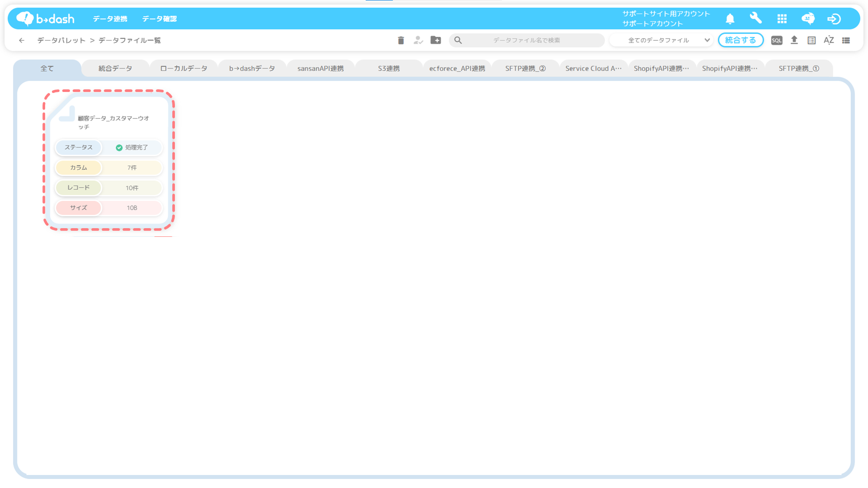Click the AZ sort icon
This screenshot has height=488, width=868.
point(829,40)
